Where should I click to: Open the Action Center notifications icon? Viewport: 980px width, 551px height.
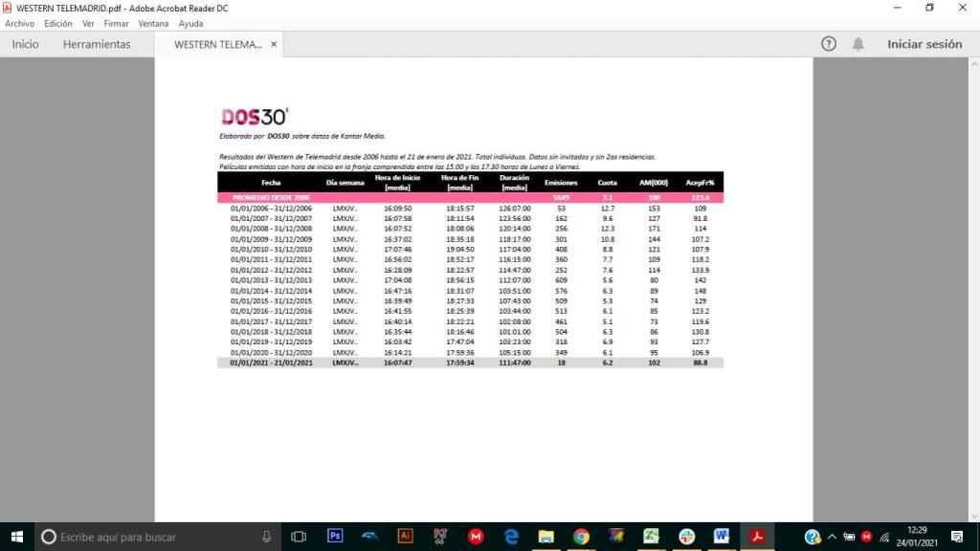[957, 537]
